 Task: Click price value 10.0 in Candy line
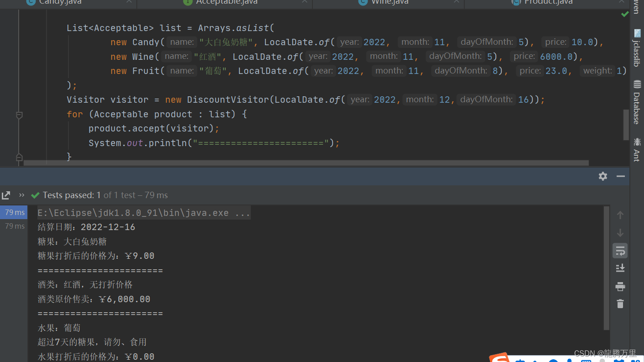(x=582, y=42)
